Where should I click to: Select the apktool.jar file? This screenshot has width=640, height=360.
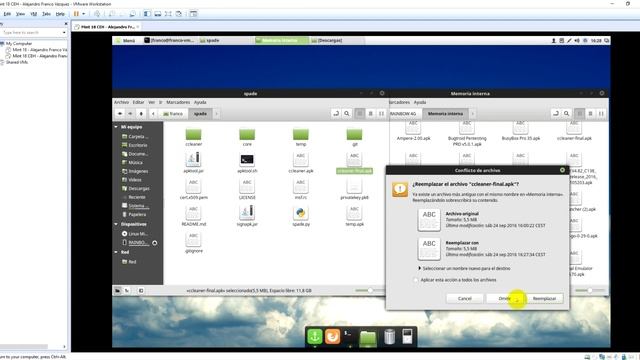click(x=193, y=162)
